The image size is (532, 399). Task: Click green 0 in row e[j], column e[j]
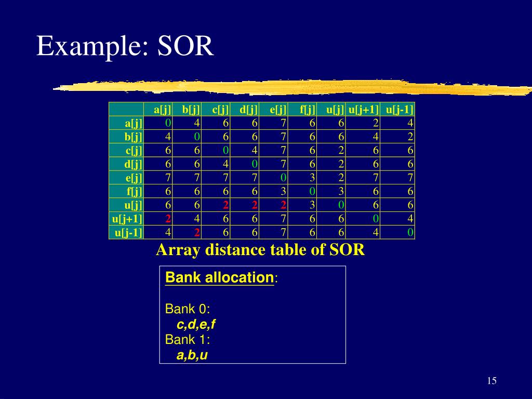point(283,178)
